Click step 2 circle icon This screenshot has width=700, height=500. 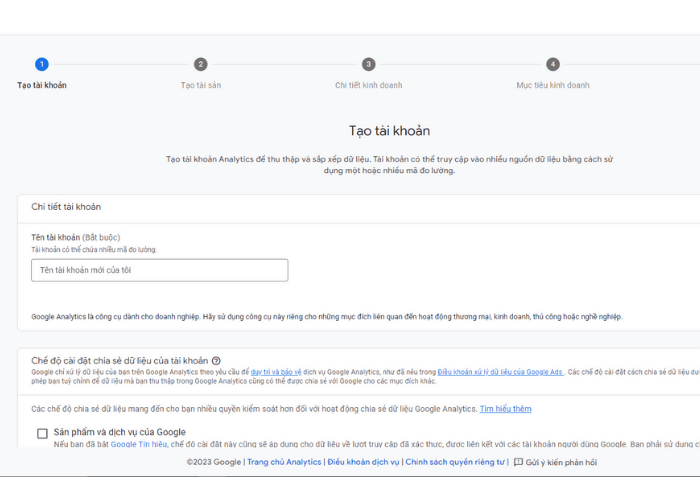(x=200, y=64)
